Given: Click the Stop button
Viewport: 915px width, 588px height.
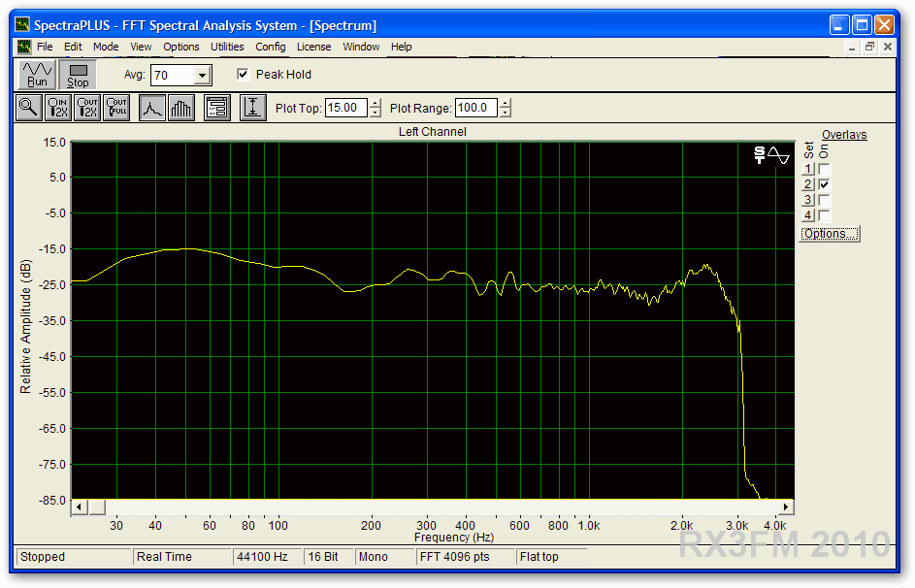Looking at the screenshot, I should click(78, 75).
